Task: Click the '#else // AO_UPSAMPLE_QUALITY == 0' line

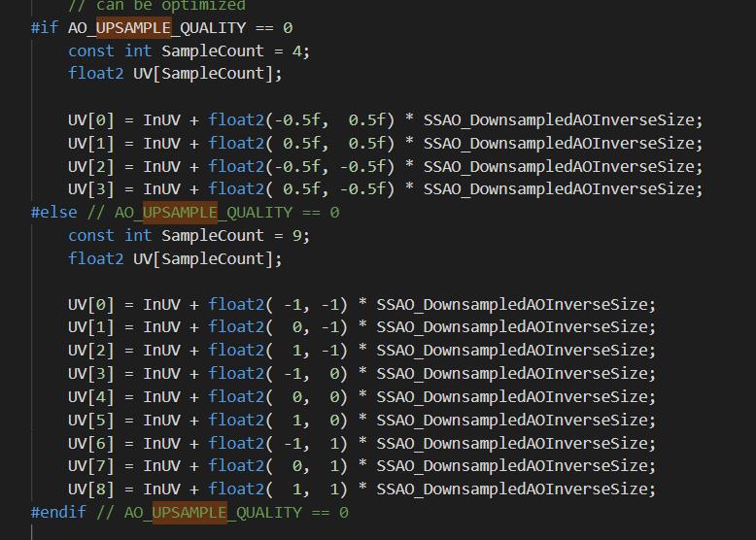Action: click(x=186, y=213)
